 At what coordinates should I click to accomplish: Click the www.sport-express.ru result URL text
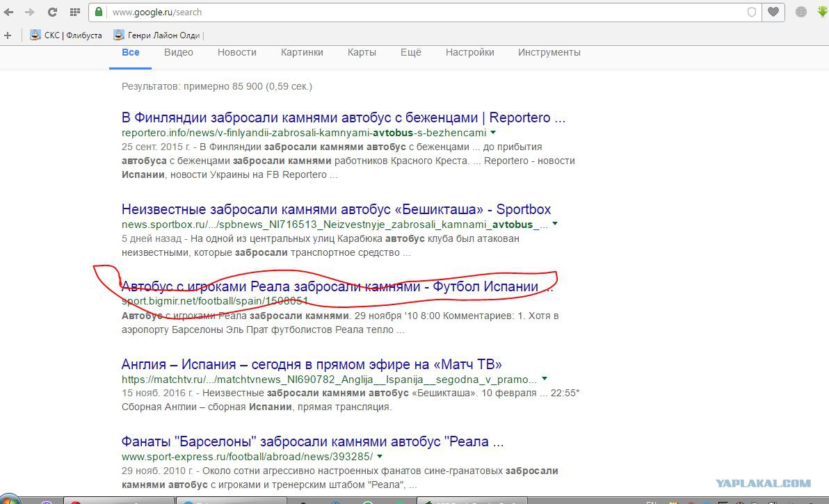(247, 457)
